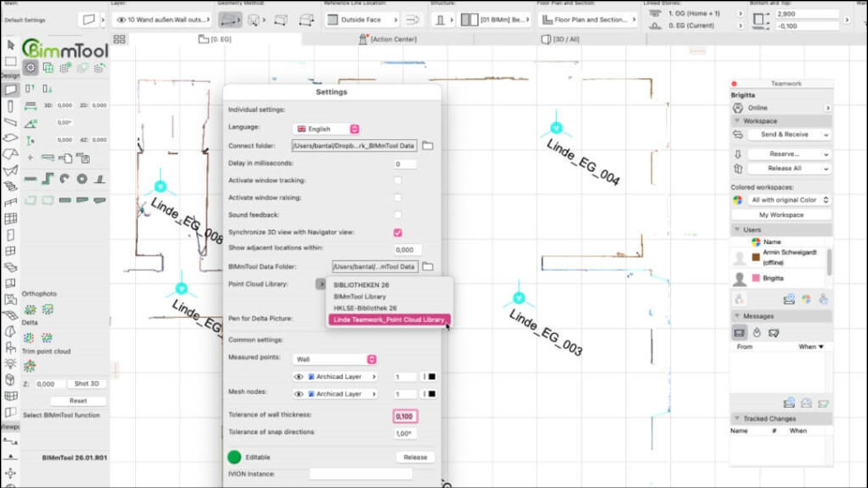The width and height of the screenshot is (868, 488).
Task: Uncheck Synchronize 3D view with Navigator view
Action: [x=398, y=232]
